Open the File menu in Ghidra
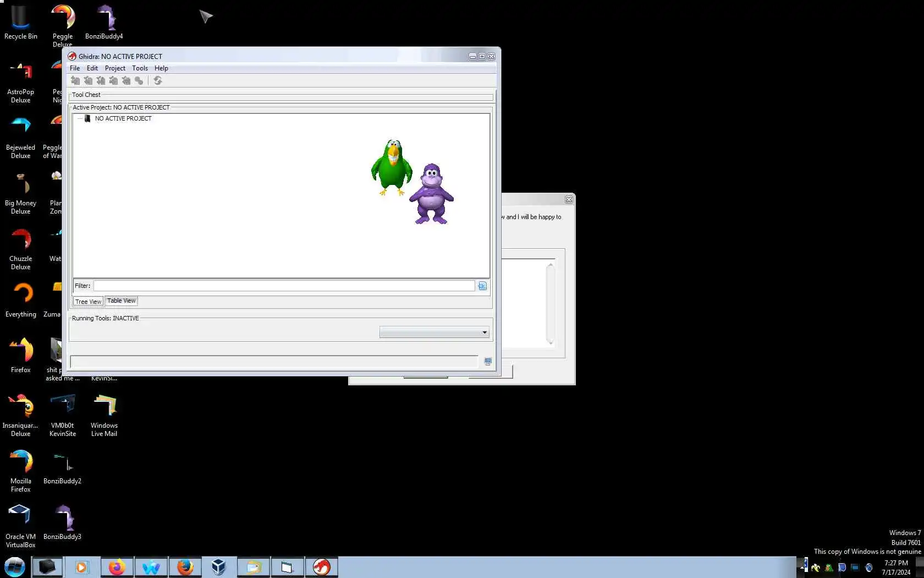Image resolution: width=924 pixels, height=578 pixels. tap(75, 68)
